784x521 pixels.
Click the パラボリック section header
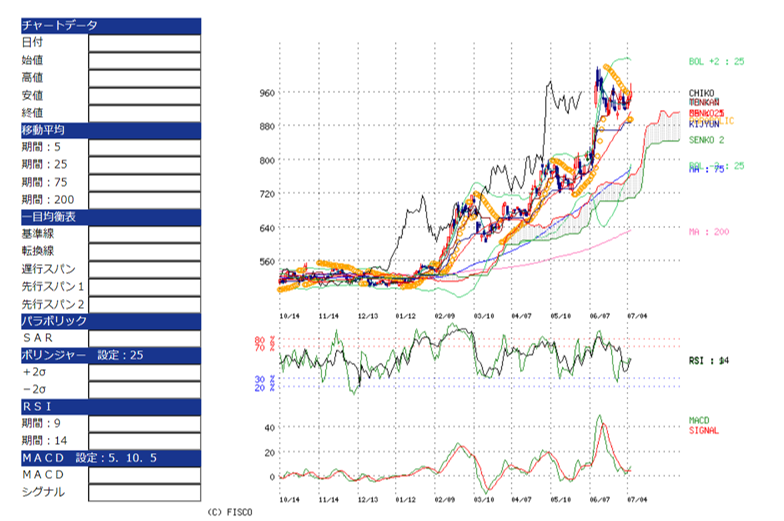click(x=110, y=321)
